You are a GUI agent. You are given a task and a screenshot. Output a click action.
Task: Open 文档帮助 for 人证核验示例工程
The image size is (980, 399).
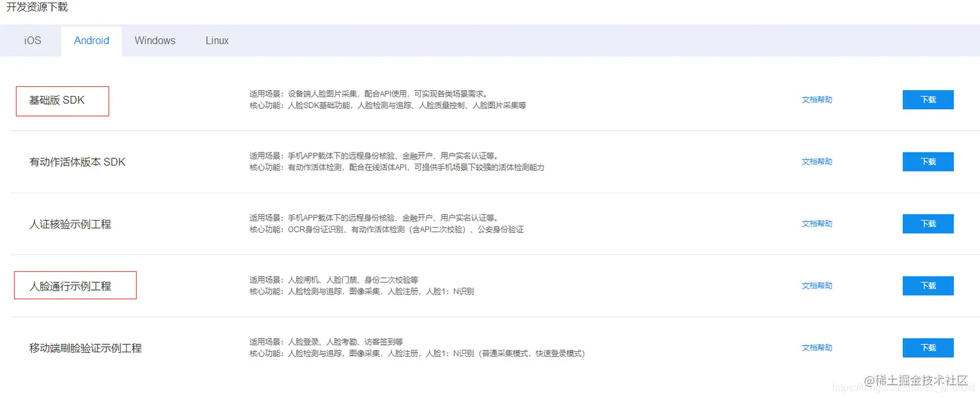pos(816,223)
